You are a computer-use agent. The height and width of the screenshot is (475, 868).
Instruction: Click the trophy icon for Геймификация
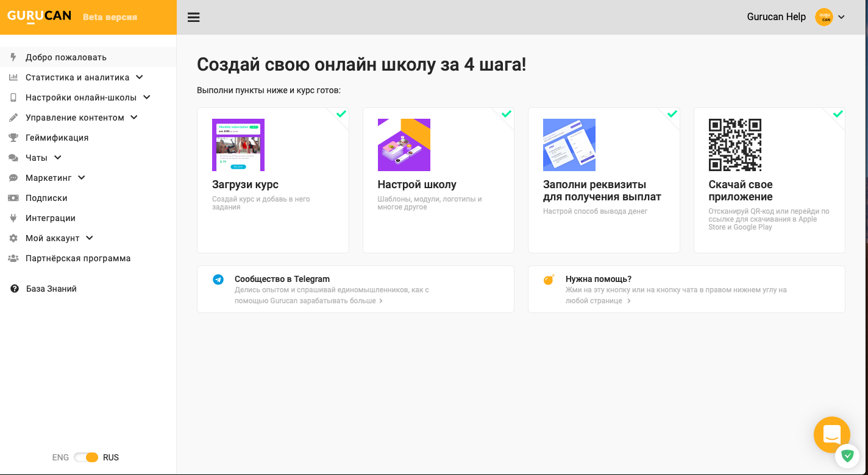click(x=13, y=138)
